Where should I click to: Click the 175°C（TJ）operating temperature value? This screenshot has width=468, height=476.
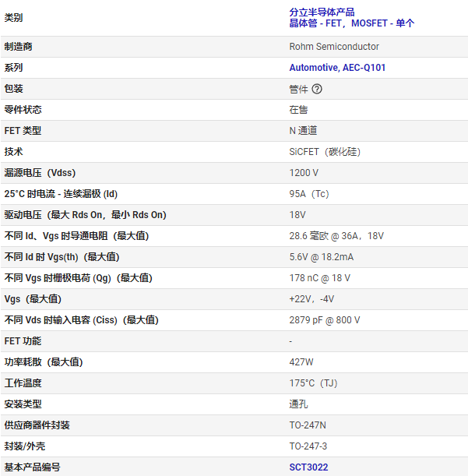(312, 383)
